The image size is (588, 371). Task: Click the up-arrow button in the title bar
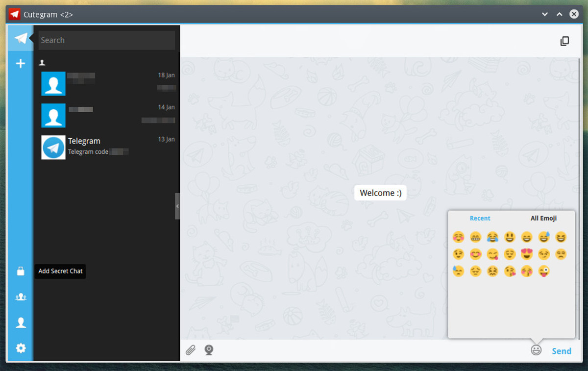(559, 15)
